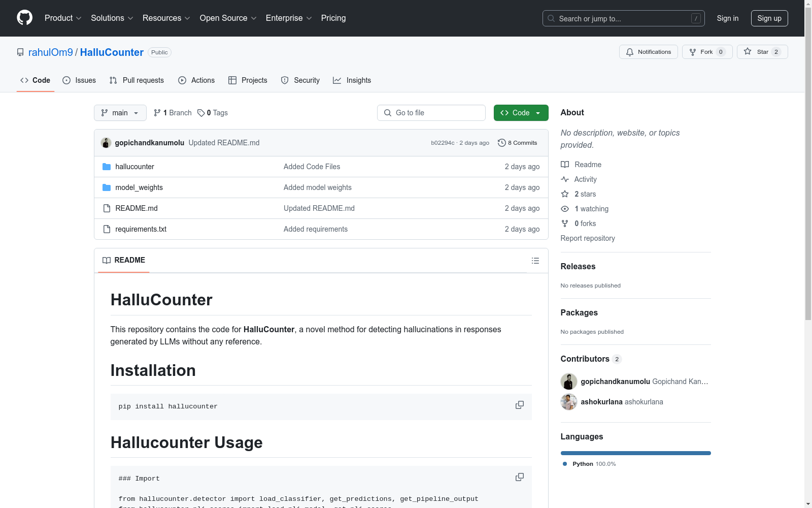
Task: Open the hallucounter folder icon
Action: click(x=107, y=167)
